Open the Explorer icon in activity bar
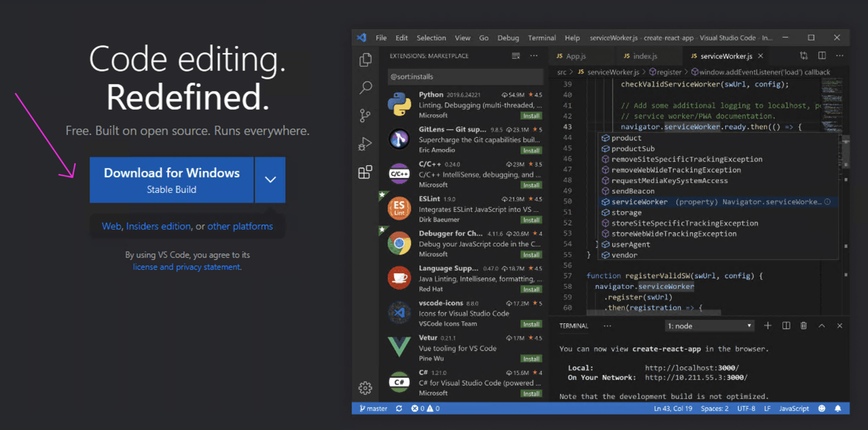Screen dimensions: 868x430 point(365,60)
